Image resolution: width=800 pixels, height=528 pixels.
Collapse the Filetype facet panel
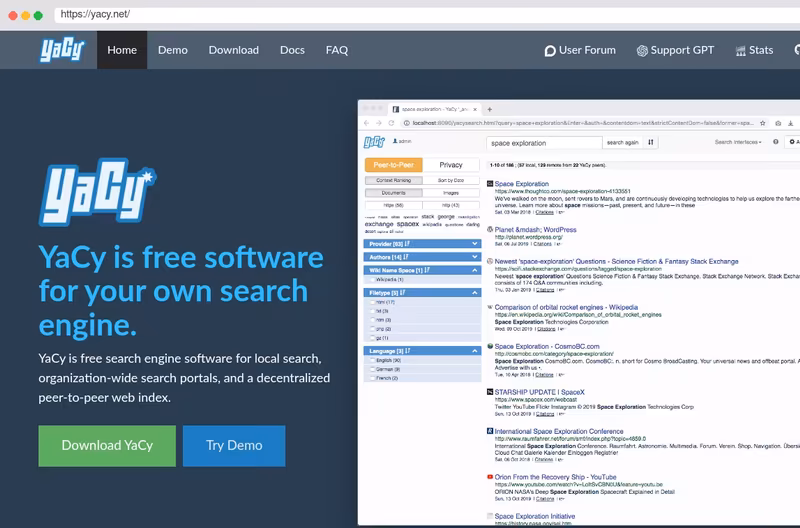(422, 293)
